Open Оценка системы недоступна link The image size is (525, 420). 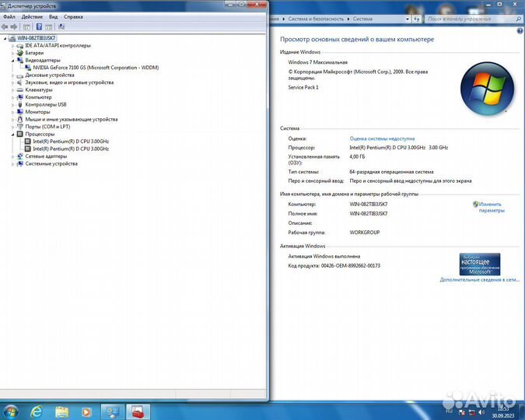point(382,138)
